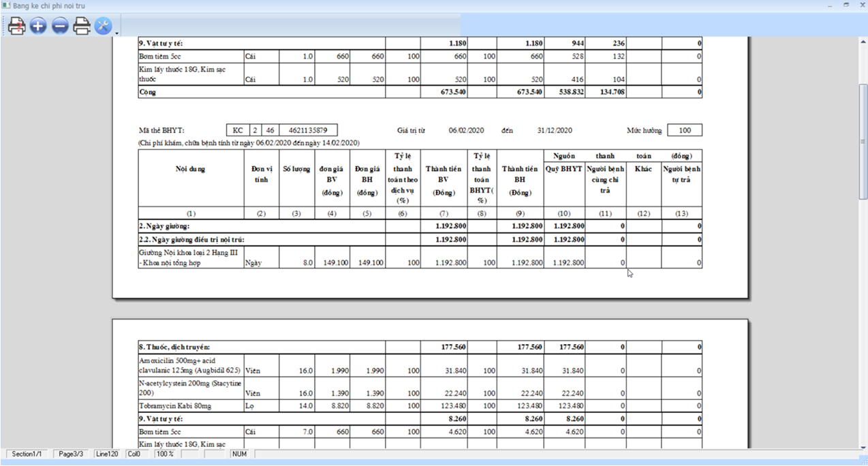Click the start date 06/02/2020

[466, 130]
